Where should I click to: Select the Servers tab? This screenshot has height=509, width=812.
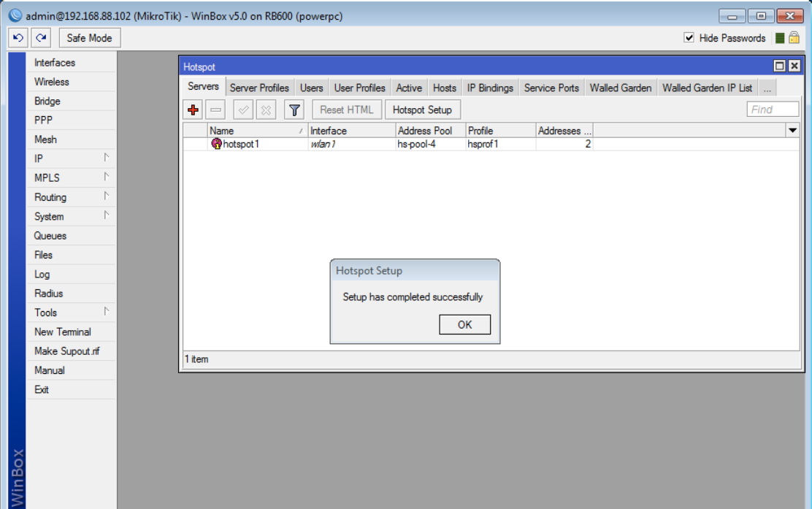[x=203, y=86]
